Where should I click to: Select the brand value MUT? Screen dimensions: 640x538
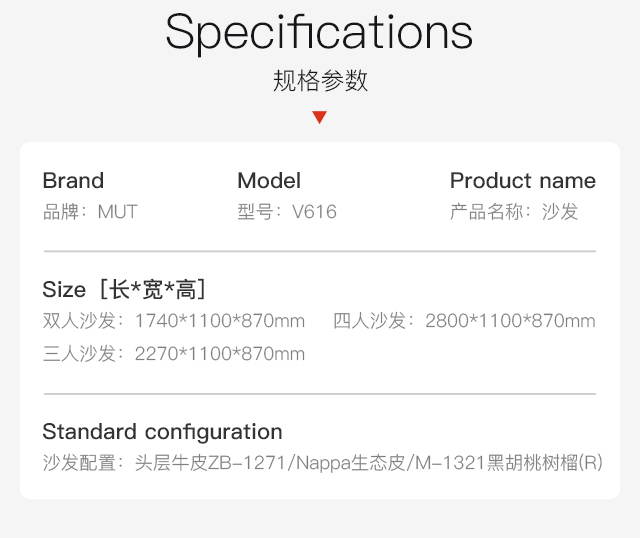coord(118,211)
